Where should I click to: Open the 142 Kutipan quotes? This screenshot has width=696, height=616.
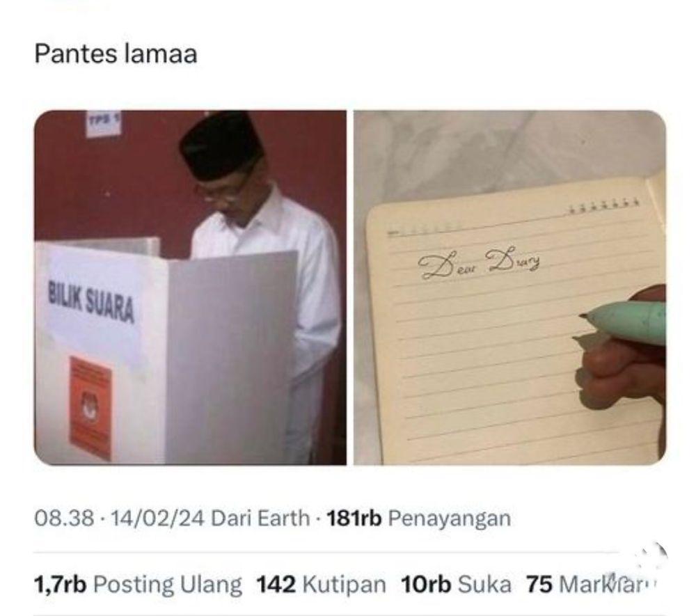click(321, 584)
